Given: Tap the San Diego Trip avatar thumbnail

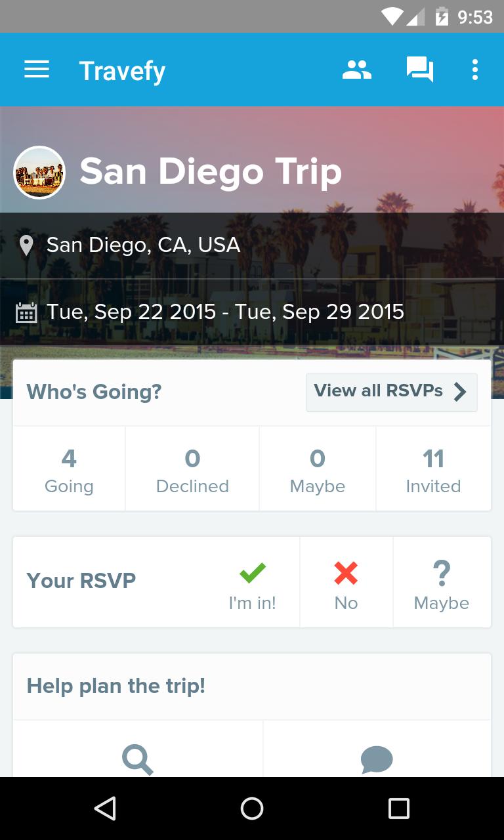Looking at the screenshot, I should pyautogui.click(x=39, y=173).
